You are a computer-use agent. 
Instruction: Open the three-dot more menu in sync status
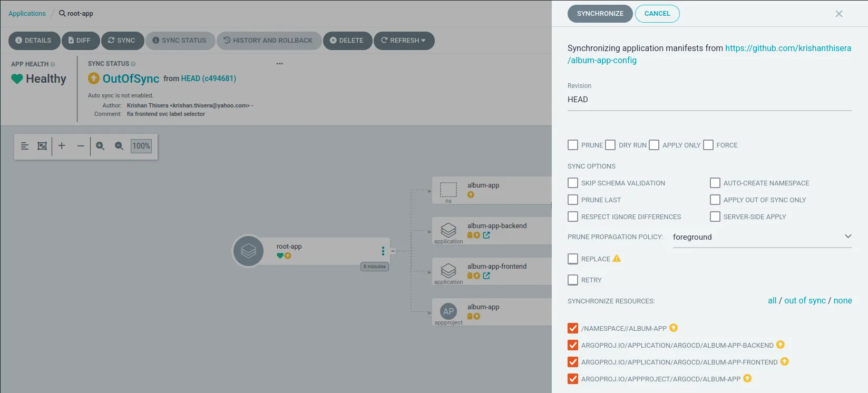click(x=279, y=64)
